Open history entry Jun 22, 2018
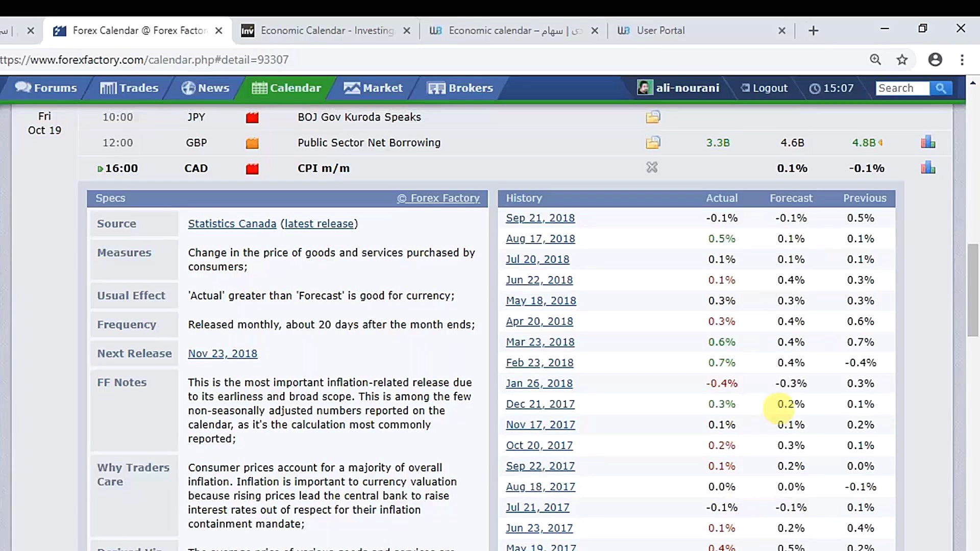Screen dimensions: 980x551 [x=539, y=280]
